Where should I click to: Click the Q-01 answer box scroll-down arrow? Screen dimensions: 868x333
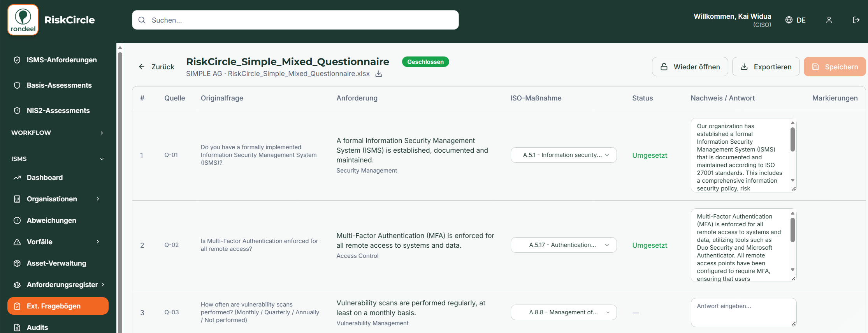(x=792, y=180)
